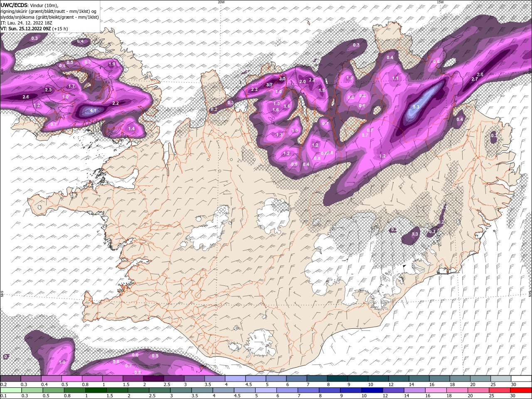Click the 3.7 value label on map
Image resolution: width=532 pixels, height=399 pixels.
pyautogui.click(x=269, y=85)
